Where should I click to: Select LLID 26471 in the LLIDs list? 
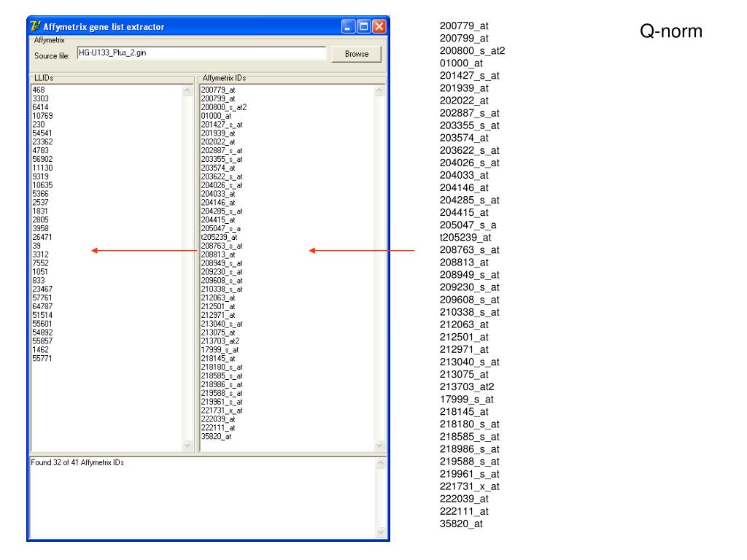pos(42,237)
